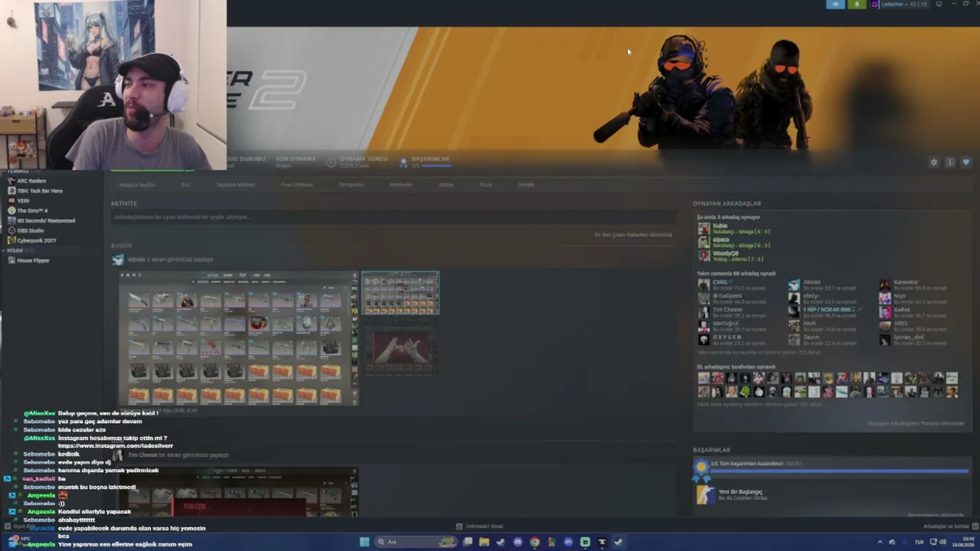Image resolution: width=980 pixels, height=551 pixels.
Task: Click Karaseksi's friend avatar
Action: point(884,285)
